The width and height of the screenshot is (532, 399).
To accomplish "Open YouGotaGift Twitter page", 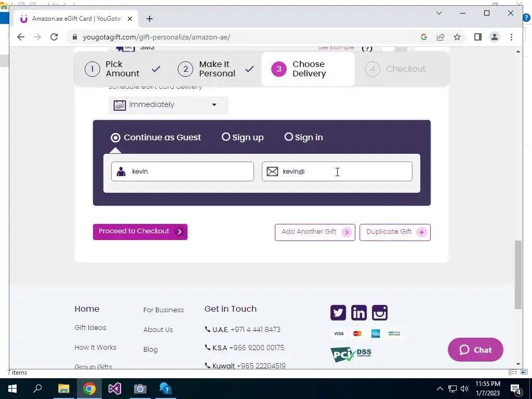I will [338, 312].
